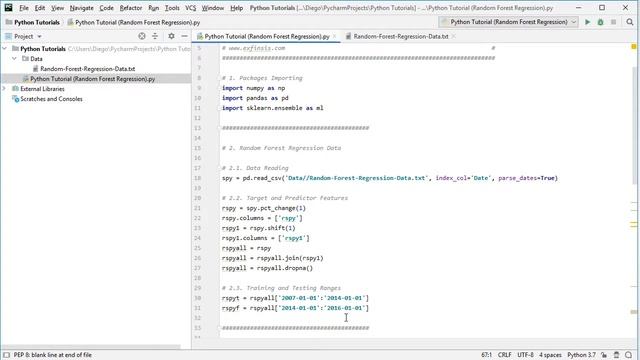This screenshot has width=640, height=360.
Task: Hide the Project tool window
Action: coord(184,36)
